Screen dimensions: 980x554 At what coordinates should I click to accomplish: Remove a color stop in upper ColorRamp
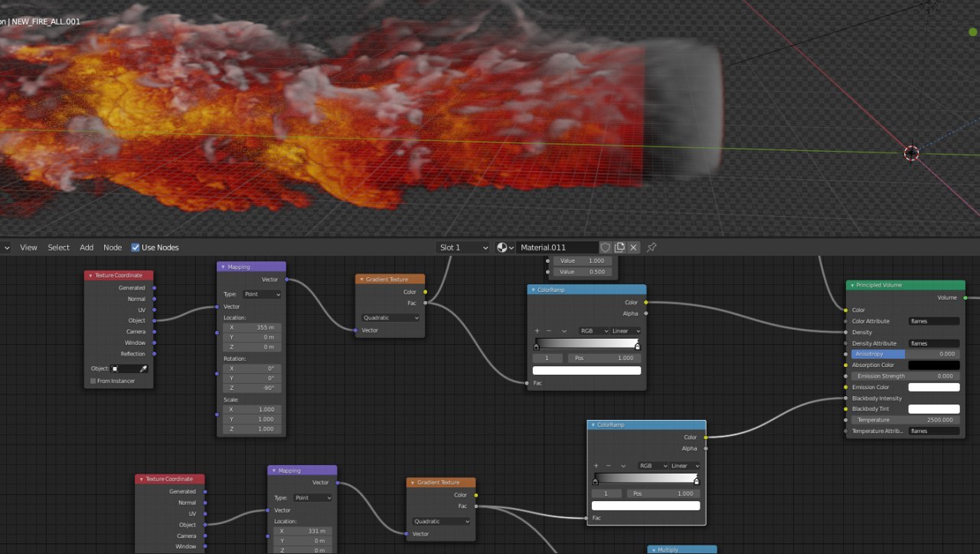(550, 331)
